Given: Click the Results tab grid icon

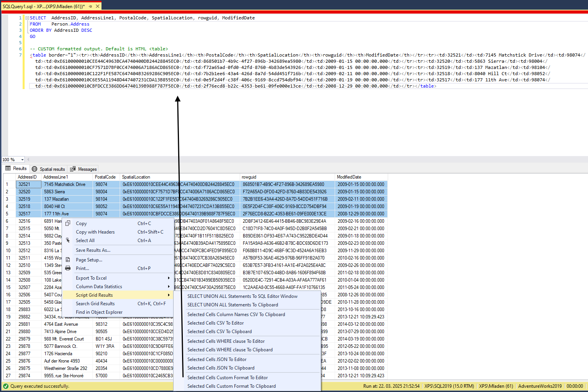Looking at the screenshot, I should (8, 168).
